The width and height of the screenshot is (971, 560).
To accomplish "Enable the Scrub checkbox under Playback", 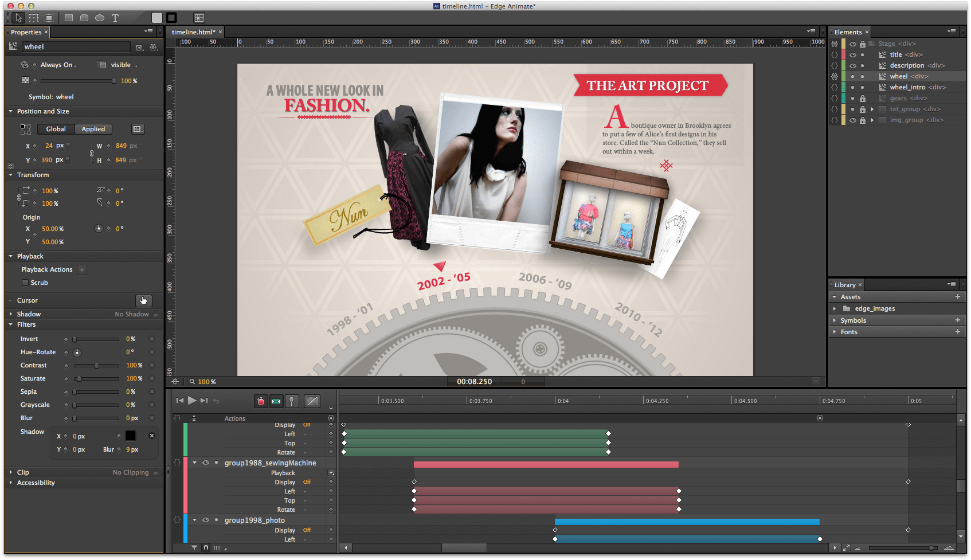I will (x=25, y=282).
